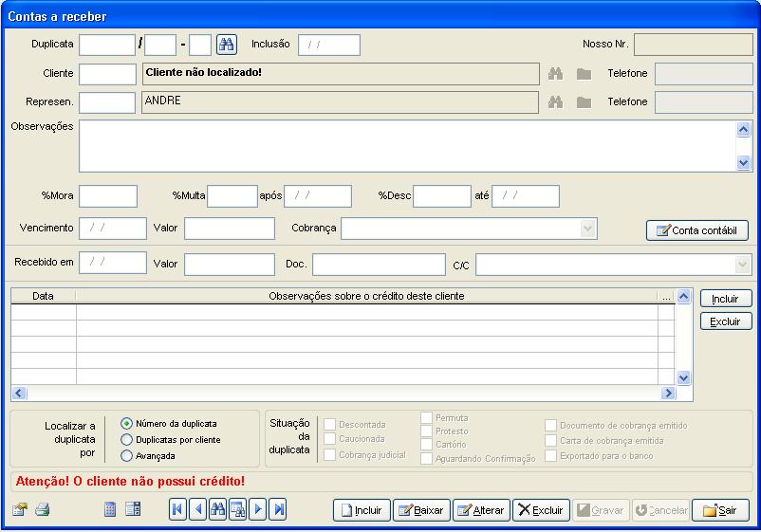
Task: Go to previous record navigation button
Action: (197, 509)
